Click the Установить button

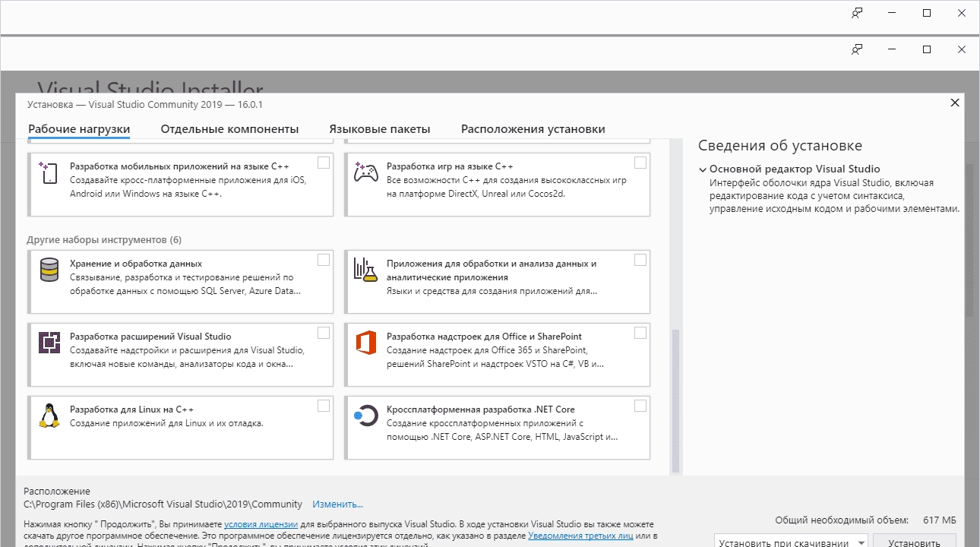(x=914, y=542)
